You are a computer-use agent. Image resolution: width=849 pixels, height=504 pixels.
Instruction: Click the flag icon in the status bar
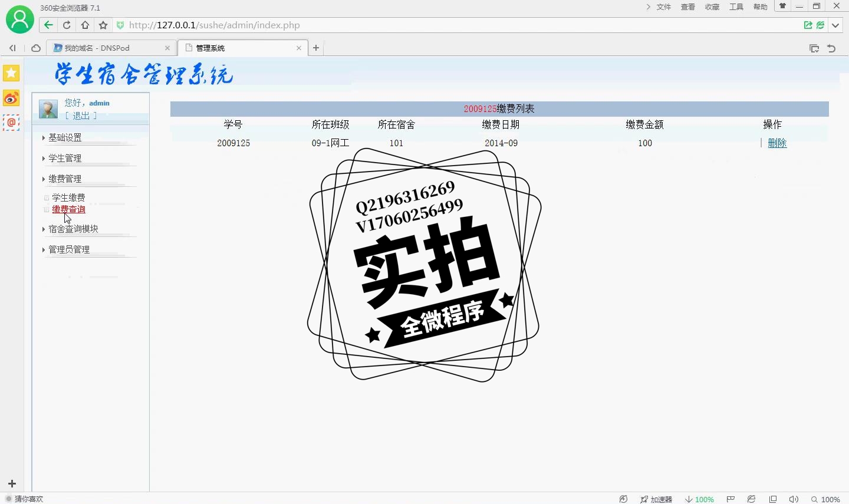tap(730, 499)
